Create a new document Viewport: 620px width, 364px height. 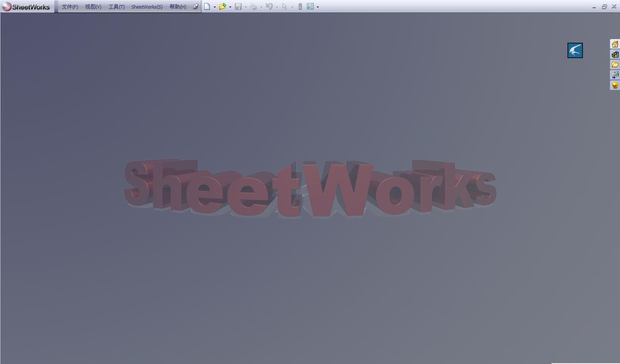coord(208,6)
